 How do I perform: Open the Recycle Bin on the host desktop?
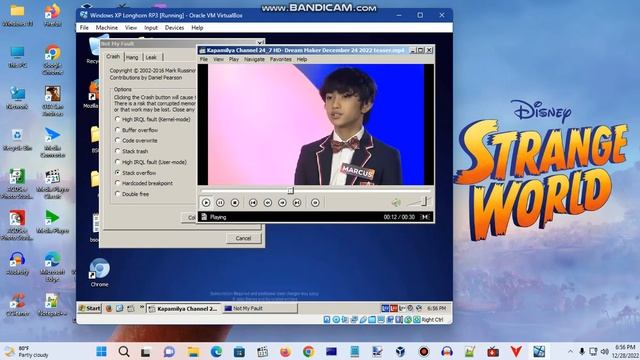pos(17,139)
